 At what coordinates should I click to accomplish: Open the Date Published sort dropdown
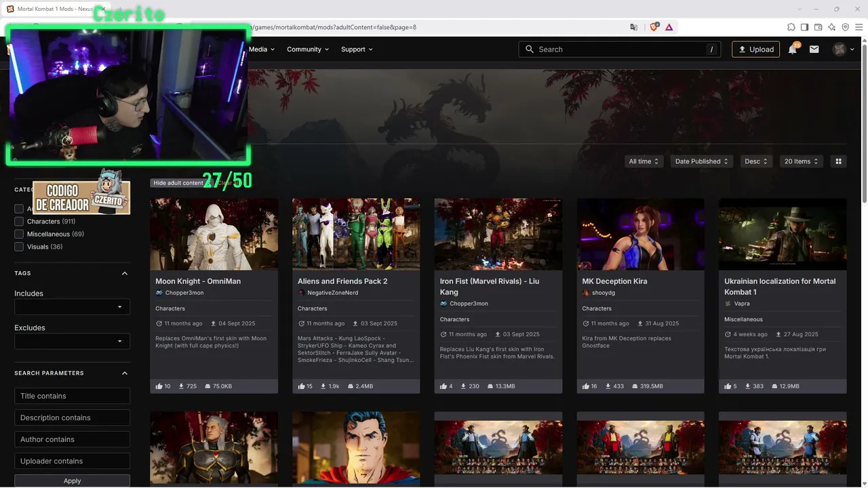tap(701, 161)
